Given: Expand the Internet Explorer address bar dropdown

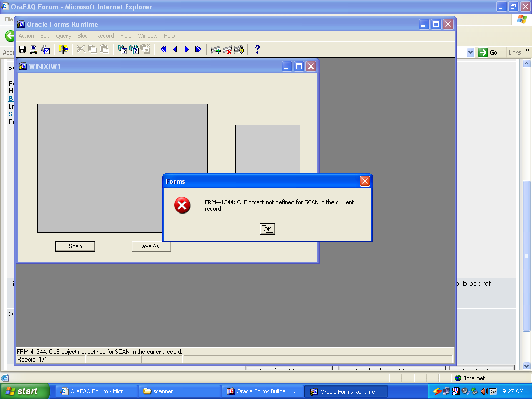Looking at the screenshot, I should pyautogui.click(x=470, y=52).
